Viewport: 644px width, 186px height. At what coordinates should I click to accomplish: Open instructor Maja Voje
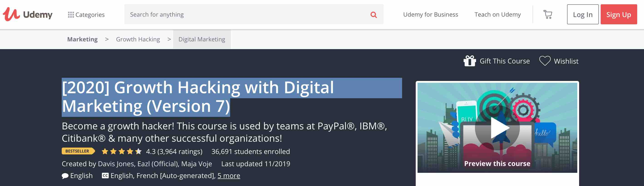[x=197, y=164]
